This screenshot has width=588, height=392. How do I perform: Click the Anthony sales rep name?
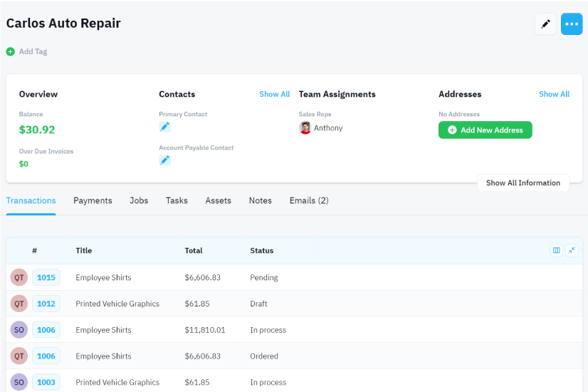click(x=328, y=128)
